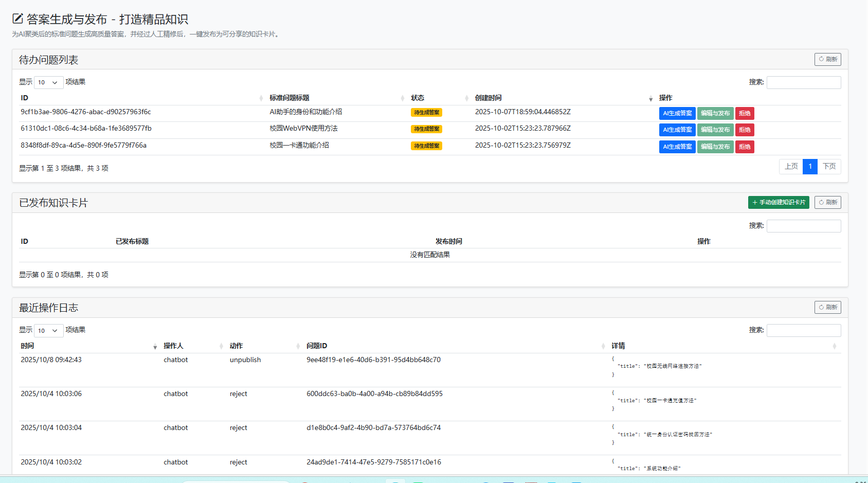Refresh the 最近操作日志 panel

827,307
